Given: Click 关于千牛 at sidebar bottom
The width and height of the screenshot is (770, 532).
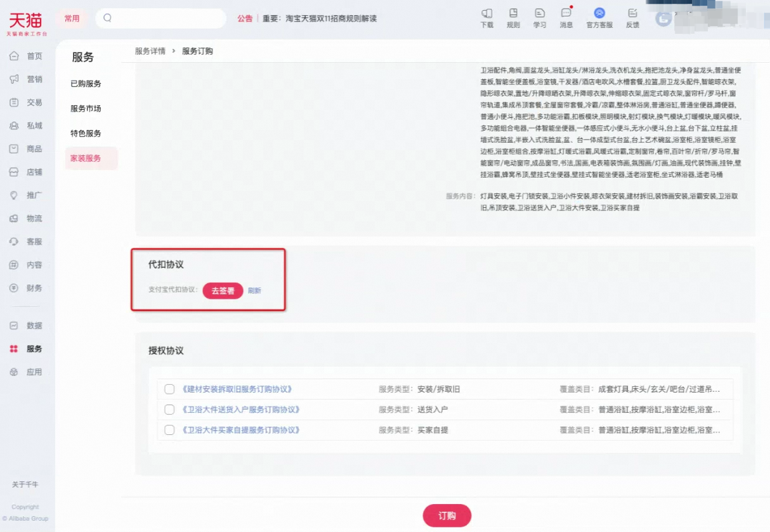Looking at the screenshot, I should click(x=25, y=484).
